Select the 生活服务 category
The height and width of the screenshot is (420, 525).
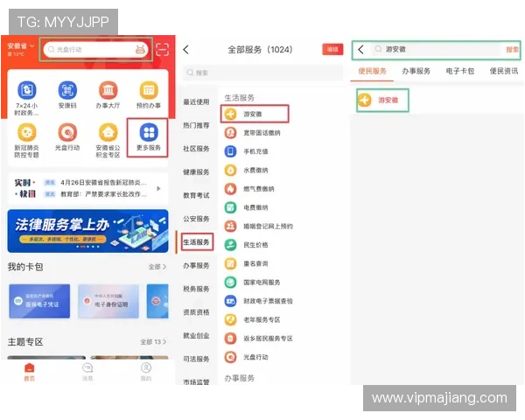click(196, 242)
